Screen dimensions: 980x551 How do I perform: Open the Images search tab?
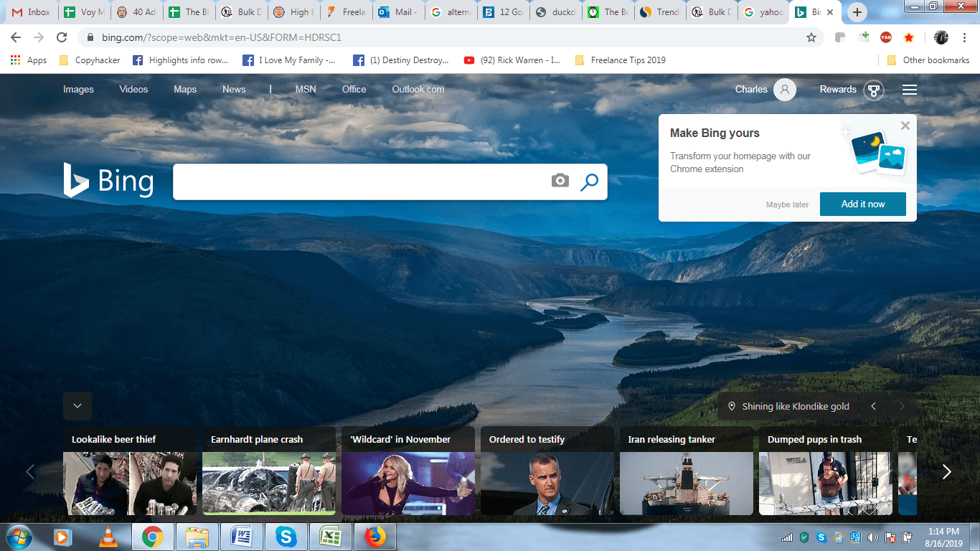tap(78, 90)
